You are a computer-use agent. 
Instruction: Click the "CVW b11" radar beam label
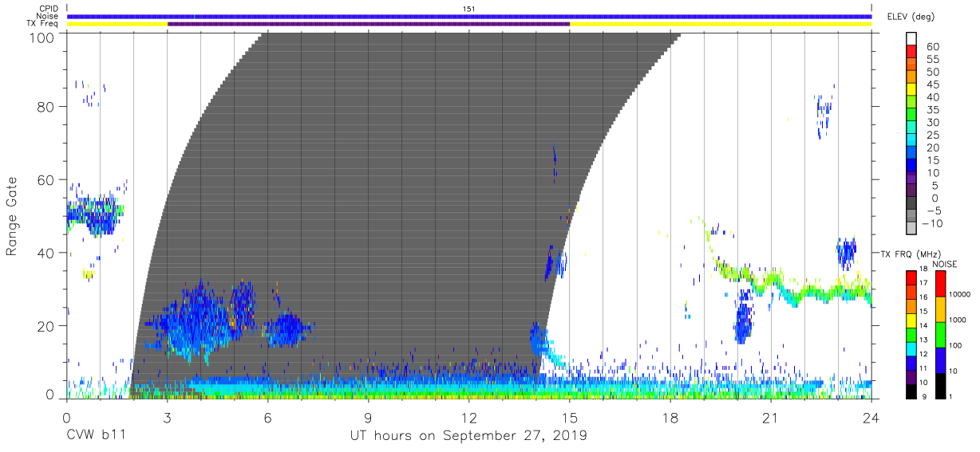96,435
